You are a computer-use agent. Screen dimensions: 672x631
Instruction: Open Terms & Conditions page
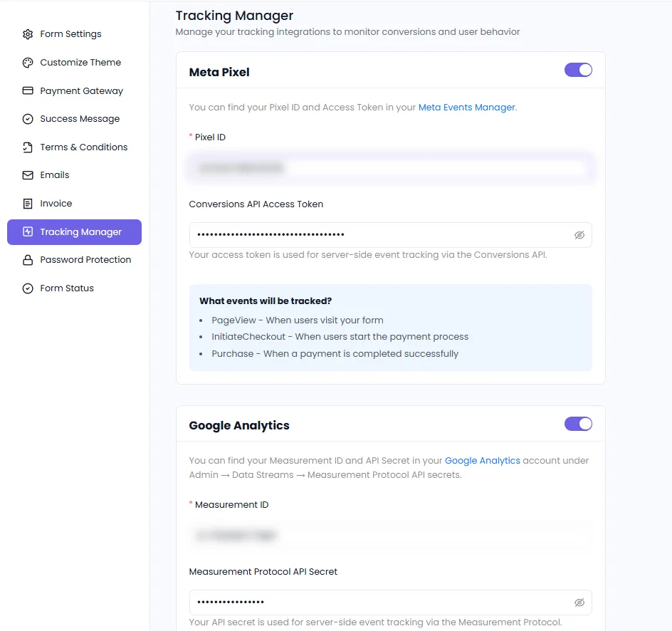(74, 147)
